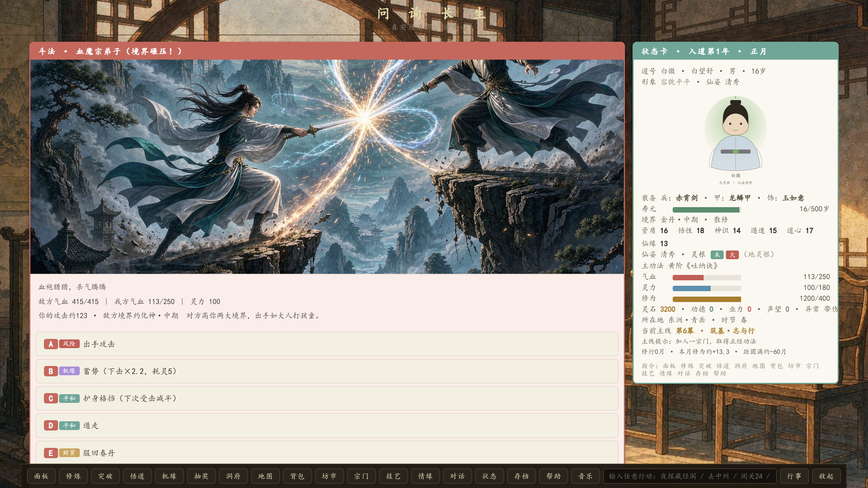Click 突破 in the bottom bar
The image size is (868, 488).
[x=106, y=476]
